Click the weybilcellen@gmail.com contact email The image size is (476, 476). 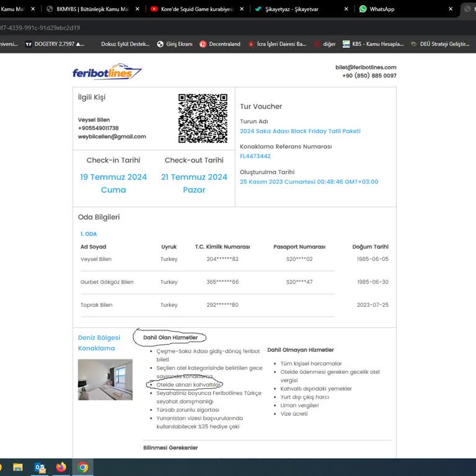point(112,136)
